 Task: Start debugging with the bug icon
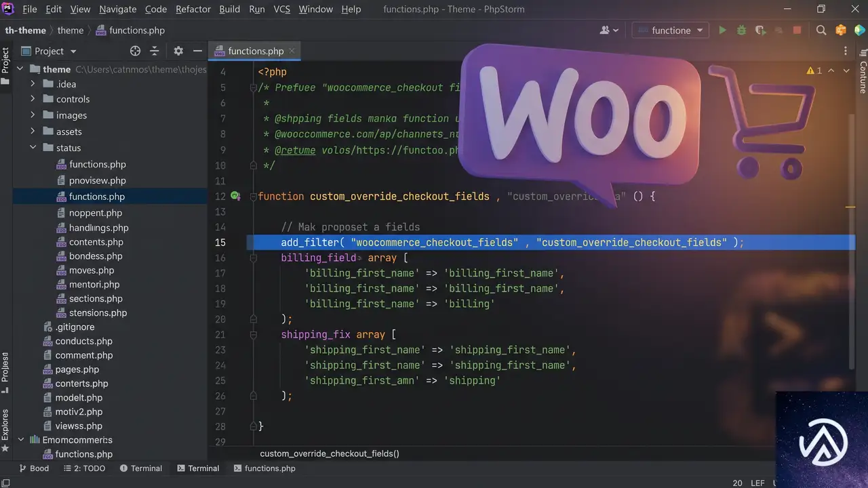coord(741,30)
